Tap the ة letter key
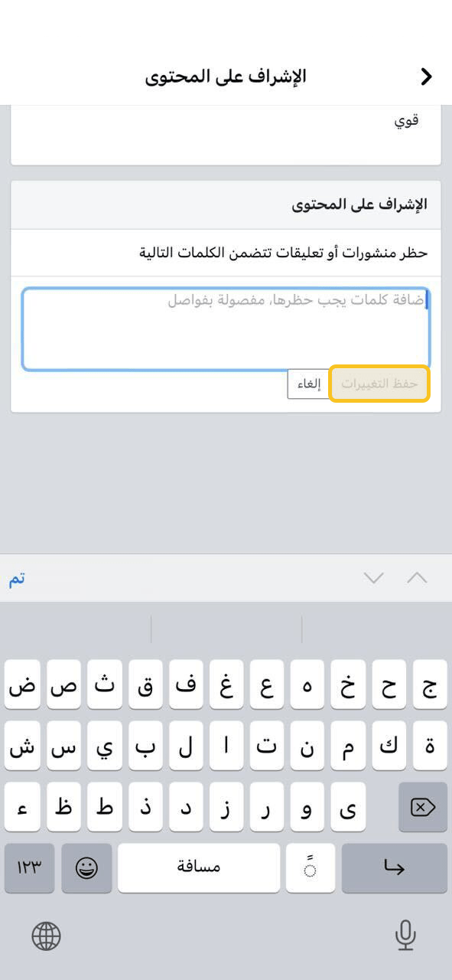 tap(430, 746)
